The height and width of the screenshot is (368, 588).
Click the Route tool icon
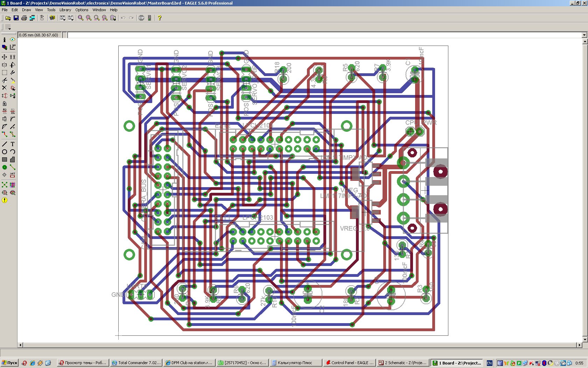pos(5,134)
